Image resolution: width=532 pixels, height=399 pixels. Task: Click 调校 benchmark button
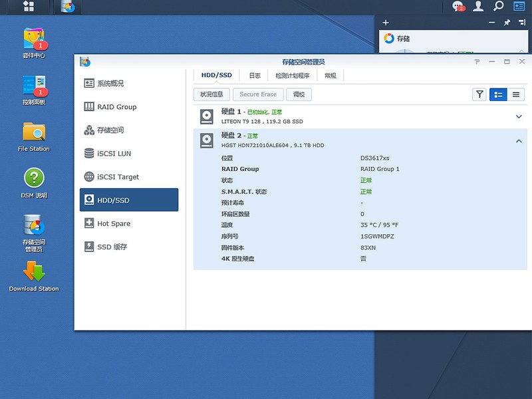coord(299,94)
